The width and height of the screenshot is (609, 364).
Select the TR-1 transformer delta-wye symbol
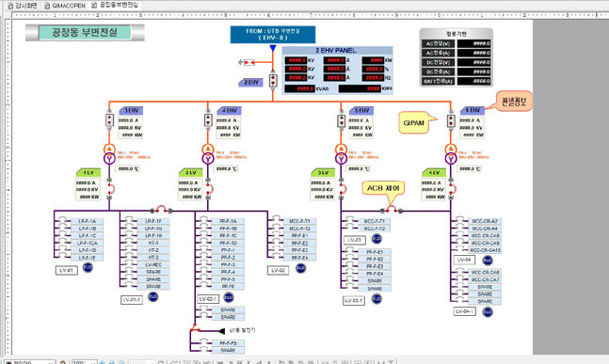coord(109,153)
